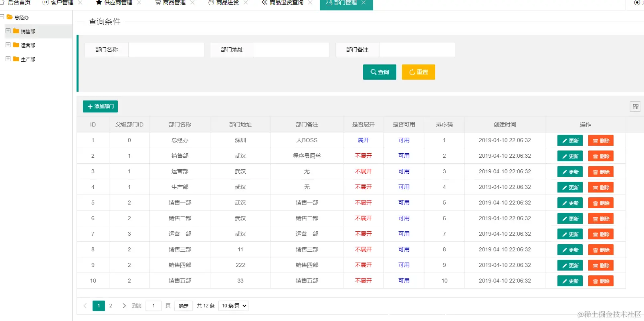This screenshot has width=644, height=321.
Task: Delete the 生产部 row
Action: 601,187
